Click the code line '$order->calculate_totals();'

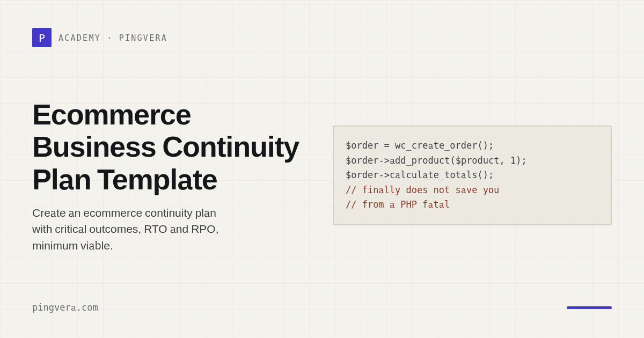pos(419,175)
